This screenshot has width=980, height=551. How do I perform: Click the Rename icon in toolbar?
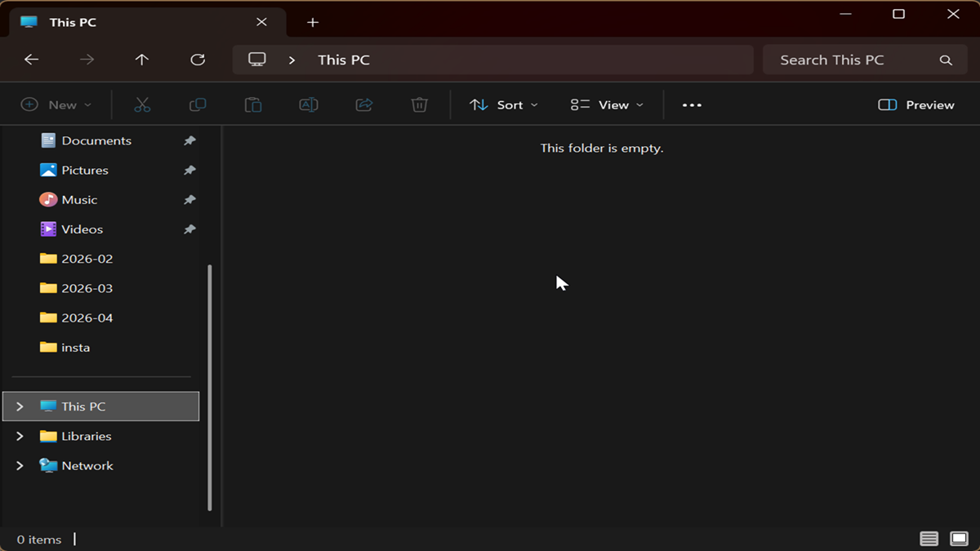coord(309,104)
